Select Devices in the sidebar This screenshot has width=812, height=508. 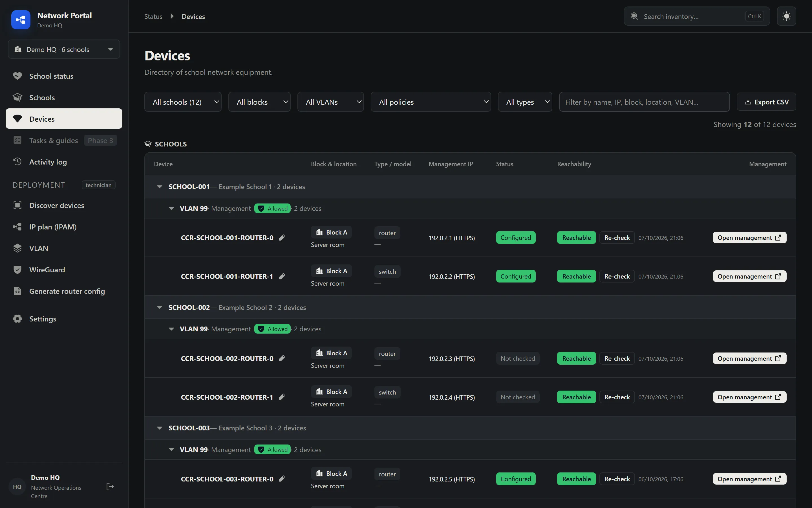(x=64, y=119)
